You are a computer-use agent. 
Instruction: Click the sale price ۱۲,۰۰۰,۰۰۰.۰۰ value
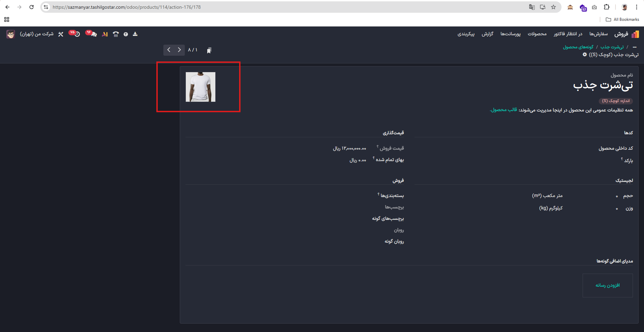coord(350,148)
